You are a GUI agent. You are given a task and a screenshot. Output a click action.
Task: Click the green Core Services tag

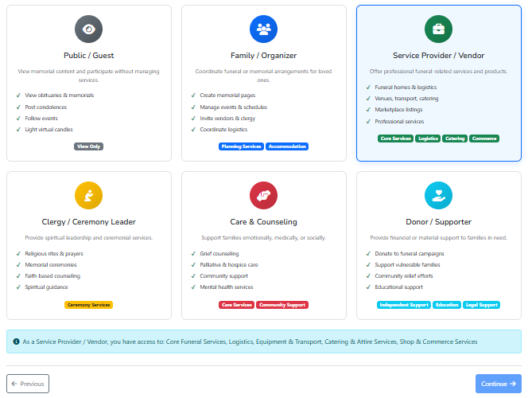tap(395, 139)
